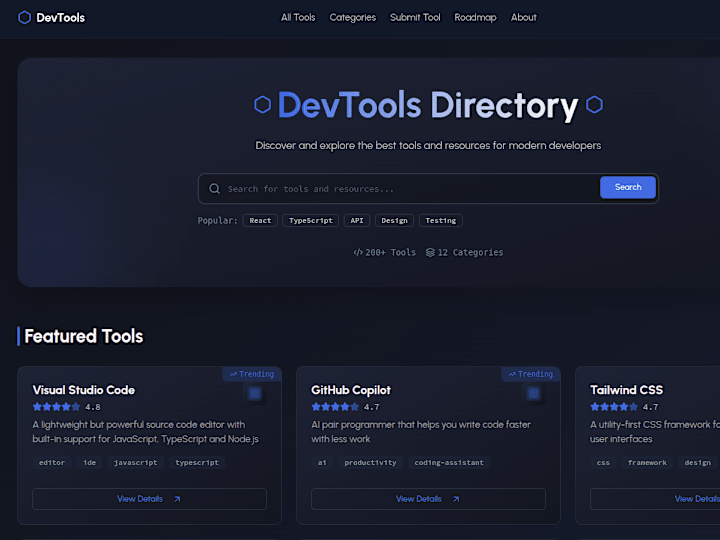Click arrow icon in VS Code View Details
The width and height of the screenshot is (720, 540).
pos(177,499)
